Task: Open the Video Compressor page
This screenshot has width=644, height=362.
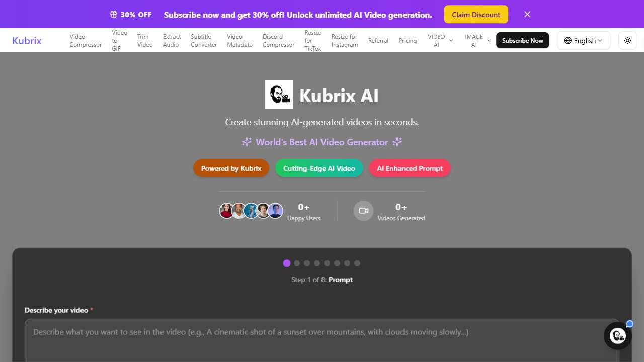Action: pyautogui.click(x=85, y=40)
